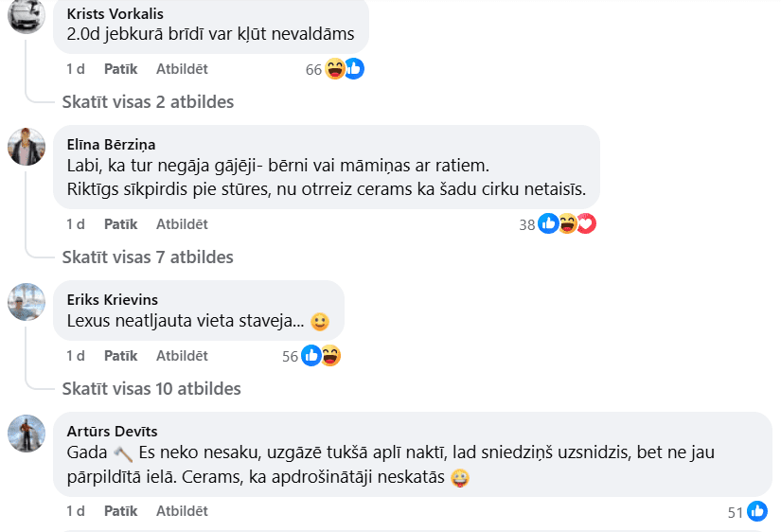Click the "1 d" timestamp on Eriks Krievins's comment
This screenshot has width=781, height=532.
click(76, 356)
